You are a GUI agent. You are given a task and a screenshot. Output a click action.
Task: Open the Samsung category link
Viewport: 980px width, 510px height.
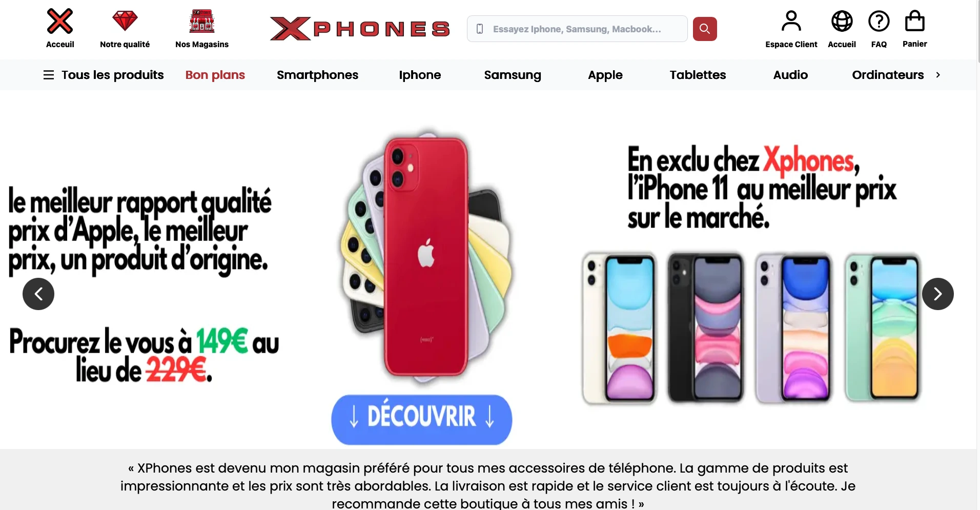click(x=513, y=75)
